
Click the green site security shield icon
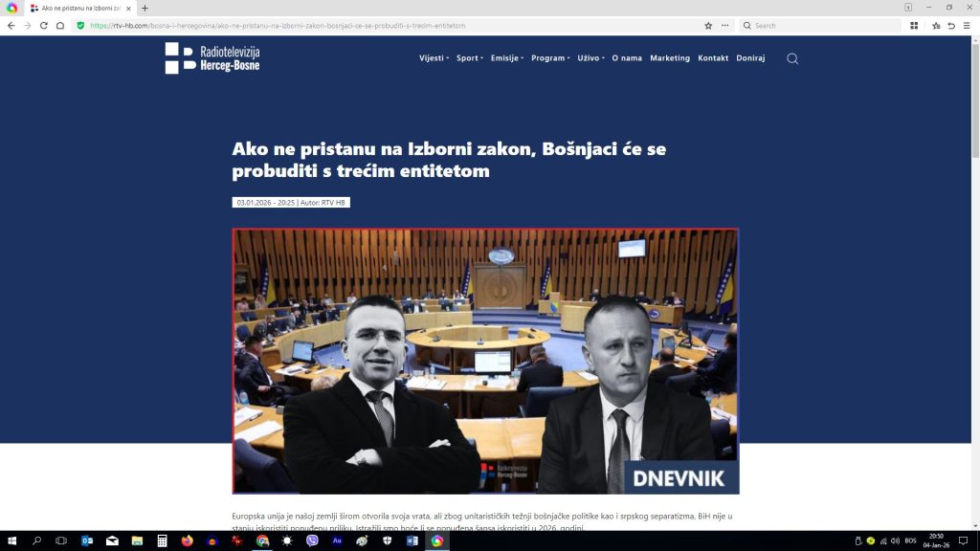[x=80, y=26]
